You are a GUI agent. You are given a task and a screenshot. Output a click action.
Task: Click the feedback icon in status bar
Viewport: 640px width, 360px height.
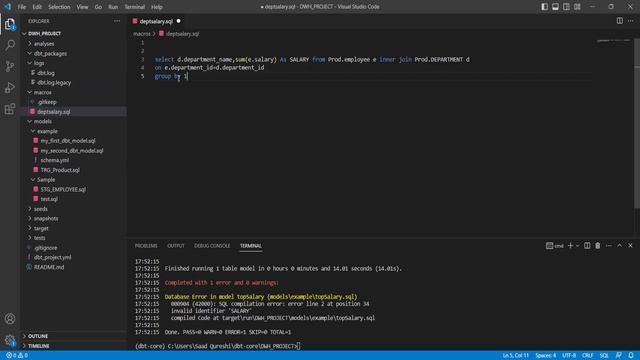point(619,356)
